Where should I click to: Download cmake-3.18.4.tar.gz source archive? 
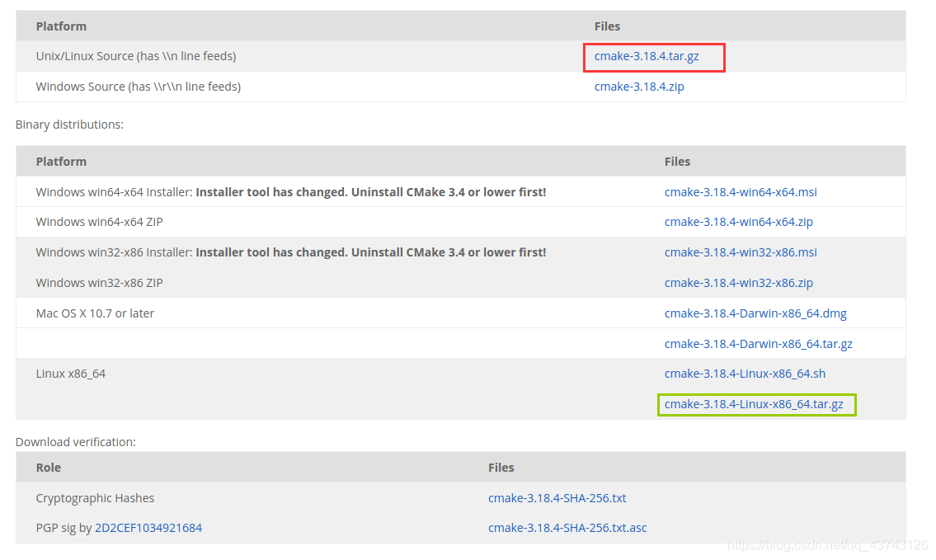647,56
